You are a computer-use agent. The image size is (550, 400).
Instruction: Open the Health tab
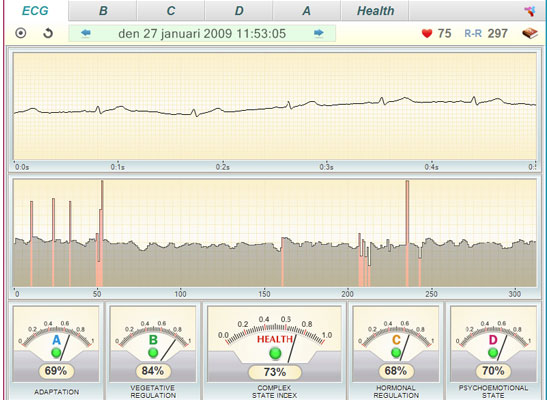(x=375, y=11)
